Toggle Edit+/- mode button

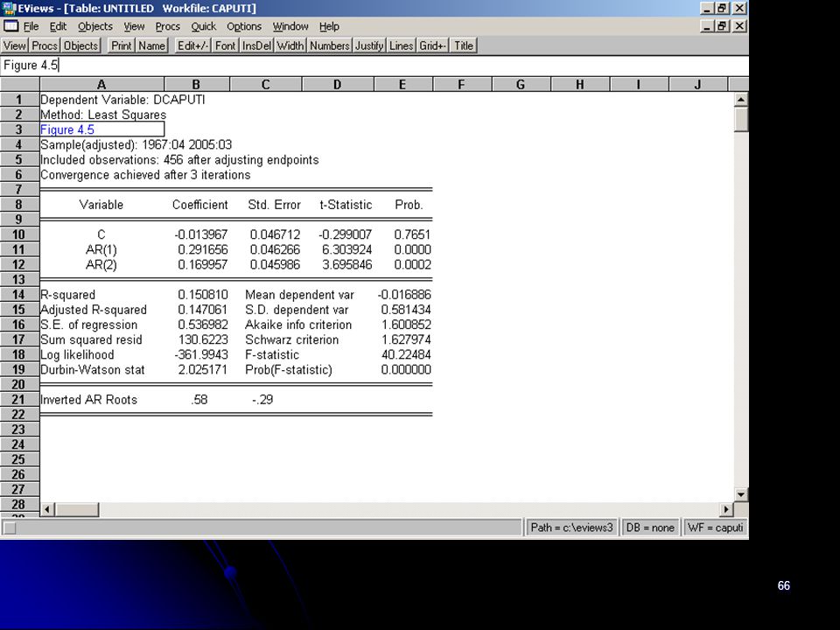192,45
